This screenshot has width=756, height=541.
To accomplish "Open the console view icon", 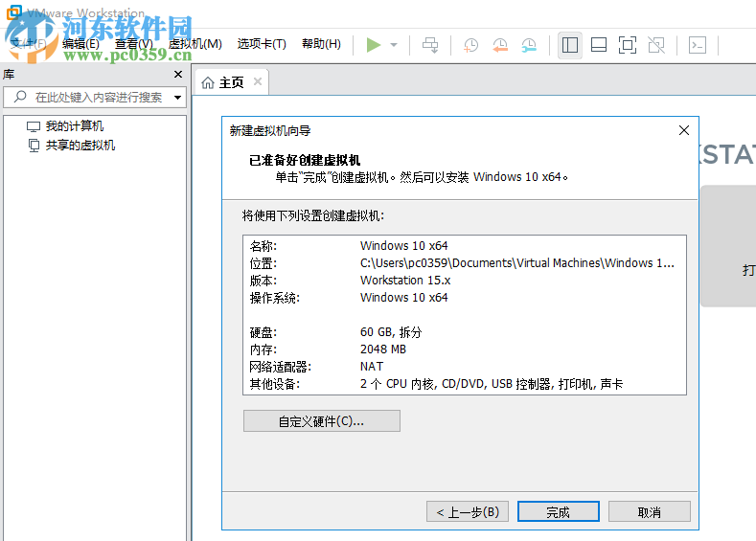I will (698, 45).
